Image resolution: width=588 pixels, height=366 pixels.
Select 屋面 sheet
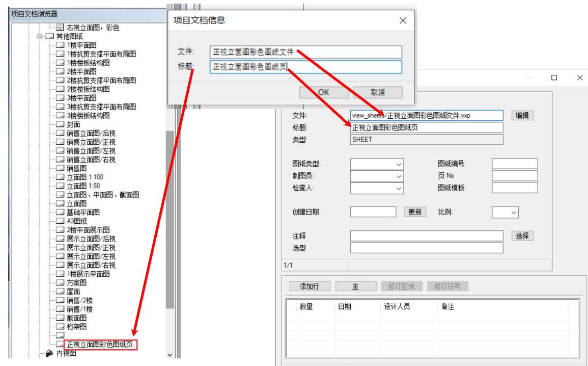73,292
